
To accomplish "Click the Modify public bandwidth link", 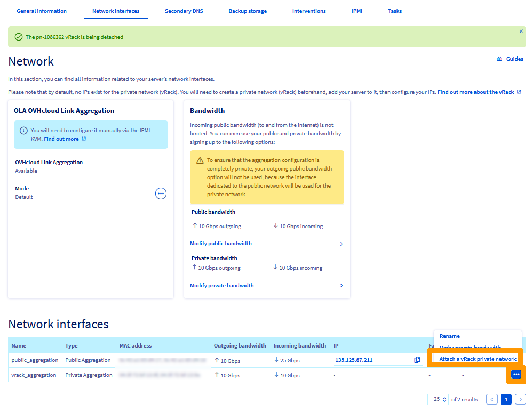I will 221,244.
